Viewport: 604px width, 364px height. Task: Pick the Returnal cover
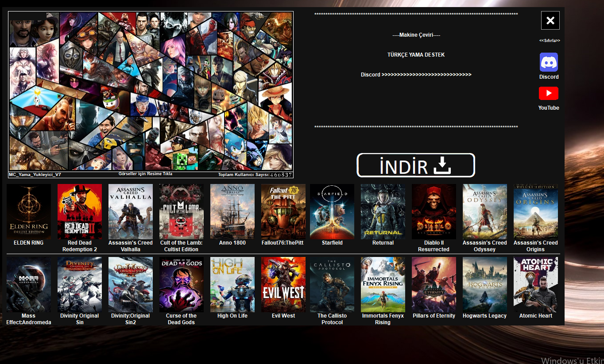pyautogui.click(x=383, y=212)
